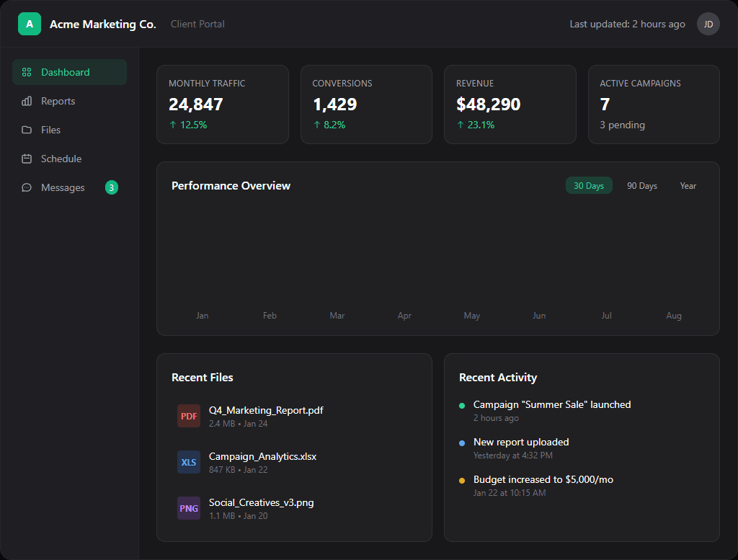Select the Dashboard grid icon
The image size is (738, 560).
click(26, 72)
